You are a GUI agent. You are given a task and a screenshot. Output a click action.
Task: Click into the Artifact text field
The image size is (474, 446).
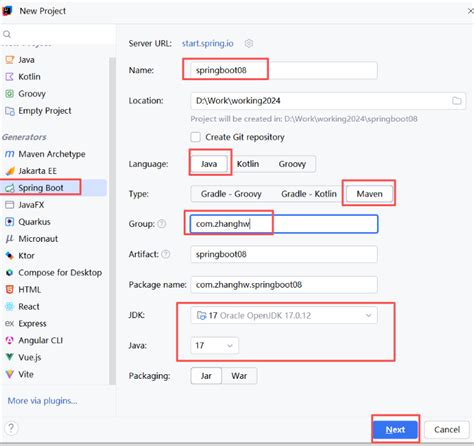pos(284,254)
